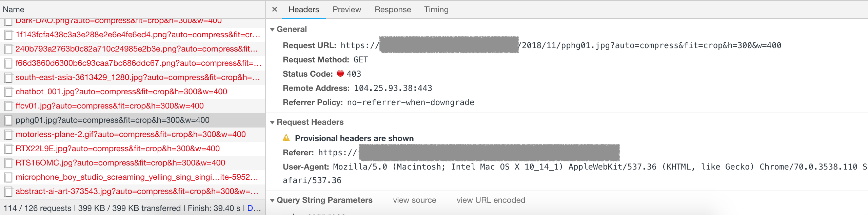Click the microphone_boy_studio file icon
Screen dimensions: 868x215
tap(8, 177)
